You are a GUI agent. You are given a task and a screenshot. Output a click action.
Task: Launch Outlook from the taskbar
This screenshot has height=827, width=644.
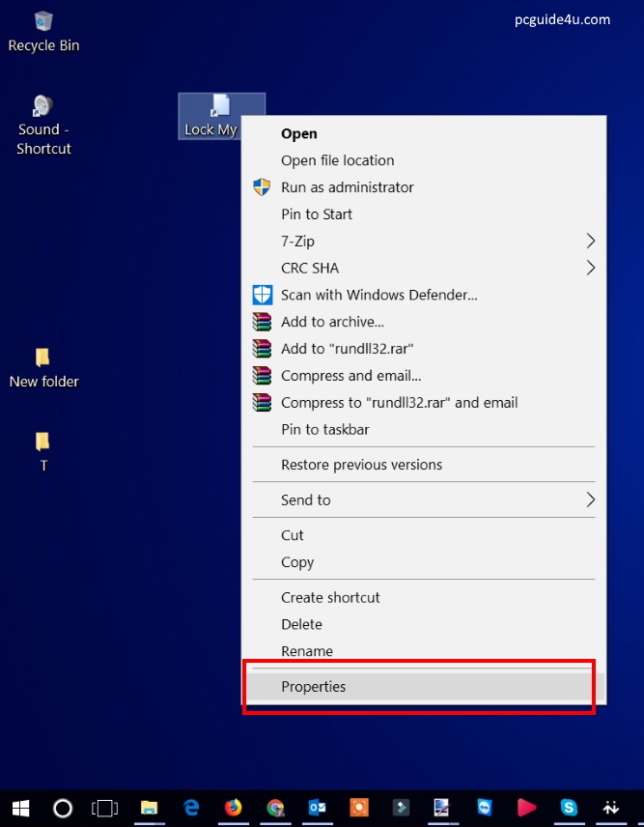pyautogui.click(x=317, y=808)
